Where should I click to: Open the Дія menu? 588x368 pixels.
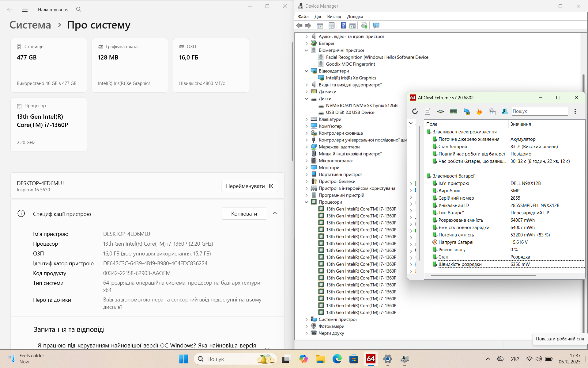[318, 17]
